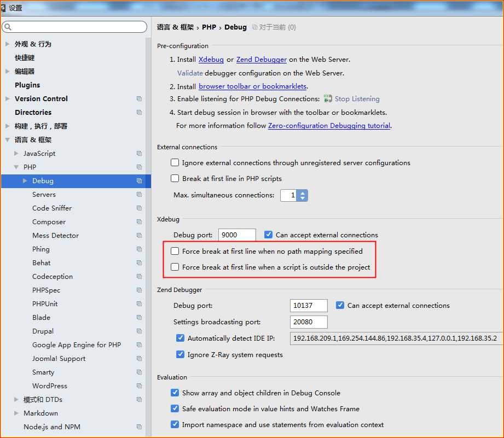Screen dimensions: 504x438
Task: Click Validate debugger configuration link
Action: (x=190, y=73)
